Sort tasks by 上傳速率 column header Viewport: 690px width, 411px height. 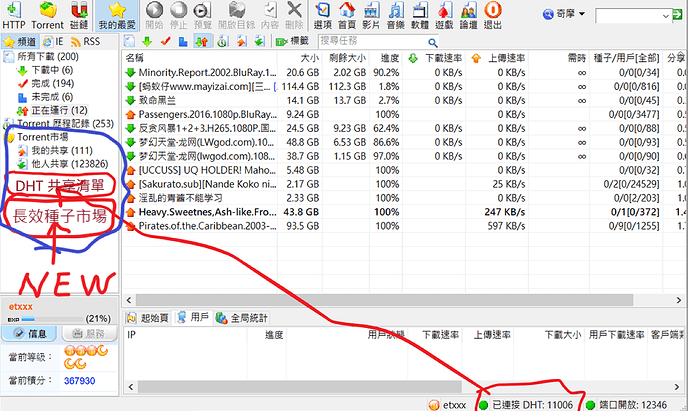(x=497, y=58)
